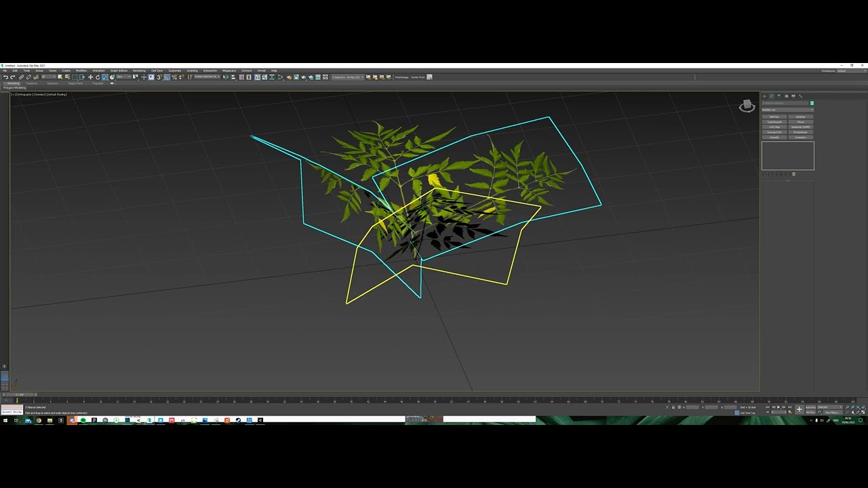Click the Chamfer modifier button
Viewport: 868px width, 488px height.
(774, 138)
